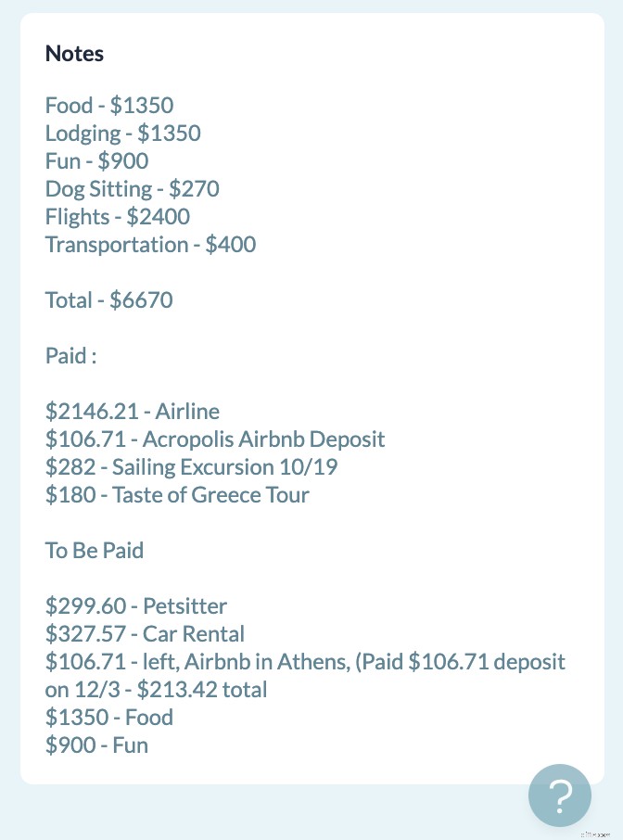
Task: Select the Fun - $900 line
Action: click(96, 160)
